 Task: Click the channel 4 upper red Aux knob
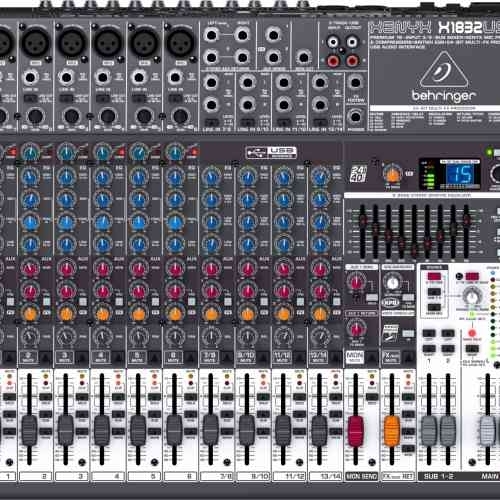click(103, 268)
